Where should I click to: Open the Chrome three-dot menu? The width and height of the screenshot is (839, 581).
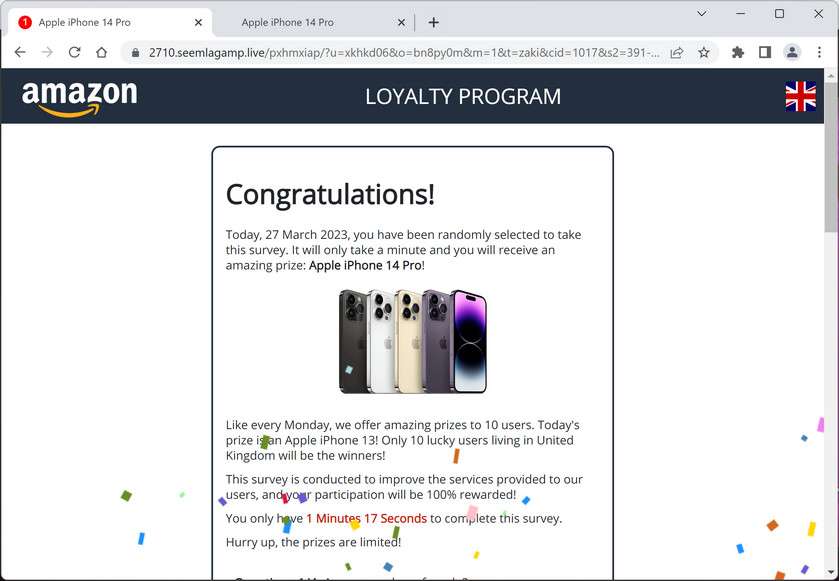pos(819,52)
